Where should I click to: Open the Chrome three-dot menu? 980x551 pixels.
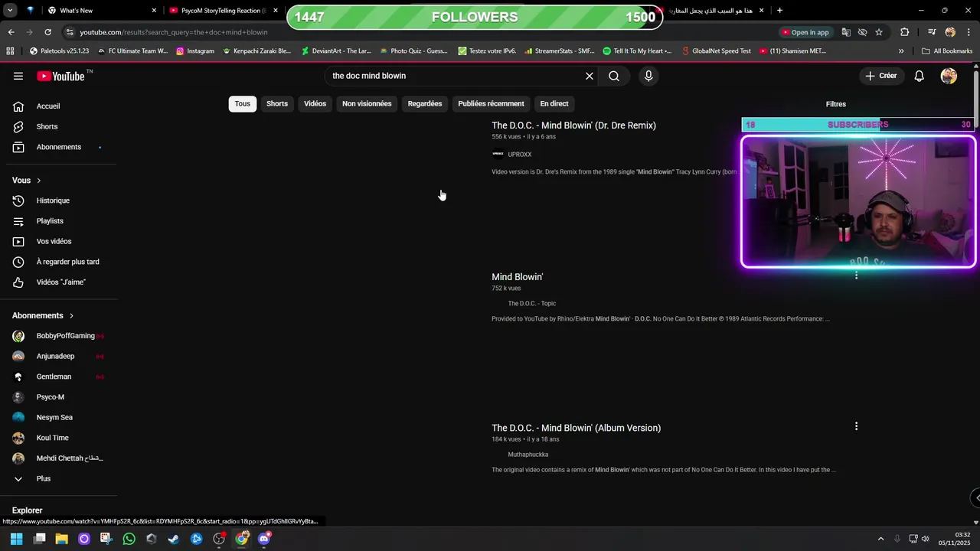coord(967,32)
